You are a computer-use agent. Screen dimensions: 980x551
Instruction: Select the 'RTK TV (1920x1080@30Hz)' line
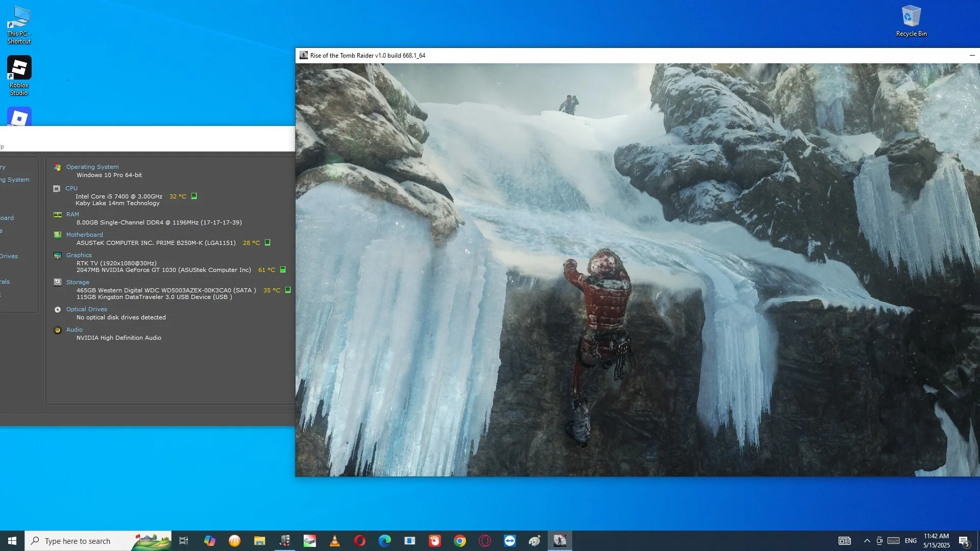coord(116,263)
